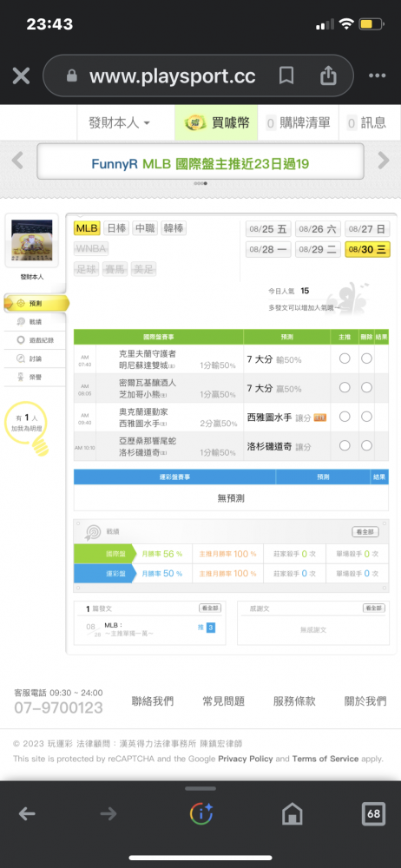Open the three-dot browser menu

[x=377, y=76]
